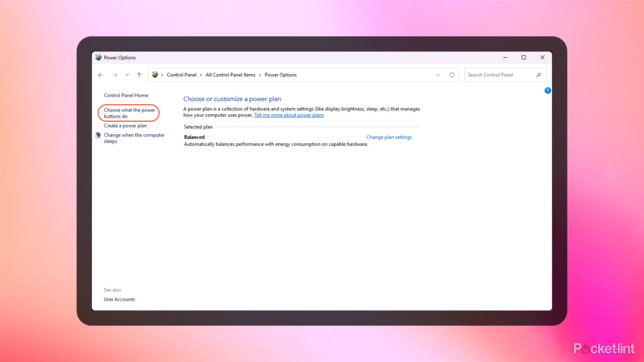Open the recent locations dropdown chevron
The width and height of the screenshot is (644, 362).
pyautogui.click(x=127, y=75)
